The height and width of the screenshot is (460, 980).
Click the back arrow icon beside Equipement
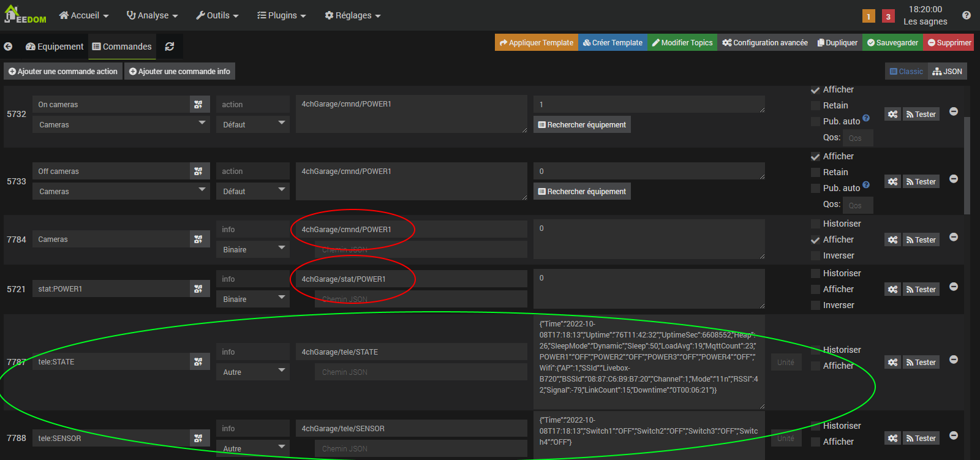coord(8,47)
